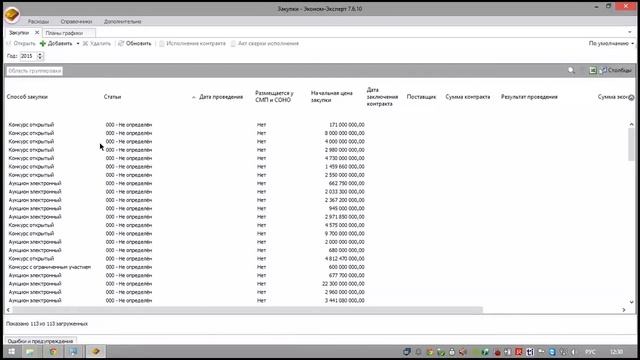Image resolution: width=640 pixels, height=360 pixels.
Task: Click the Поставщик column header
Action: tap(421, 97)
